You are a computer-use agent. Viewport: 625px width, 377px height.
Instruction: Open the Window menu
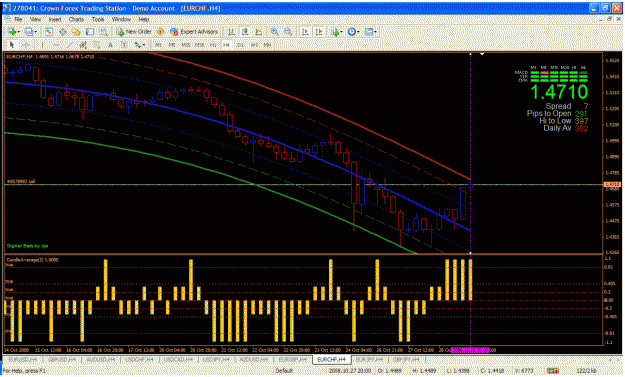(x=121, y=19)
